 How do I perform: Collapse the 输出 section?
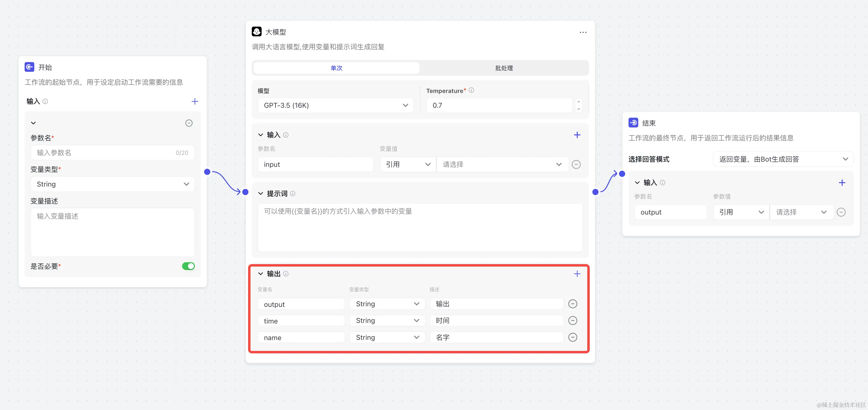pyautogui.click(x=260, y=274)
